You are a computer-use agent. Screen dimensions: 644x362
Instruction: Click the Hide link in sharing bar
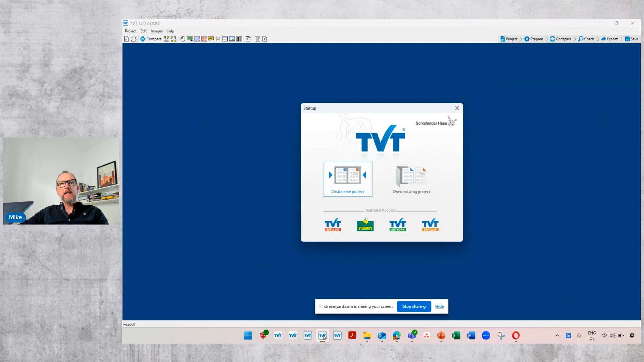coord(439,306)
